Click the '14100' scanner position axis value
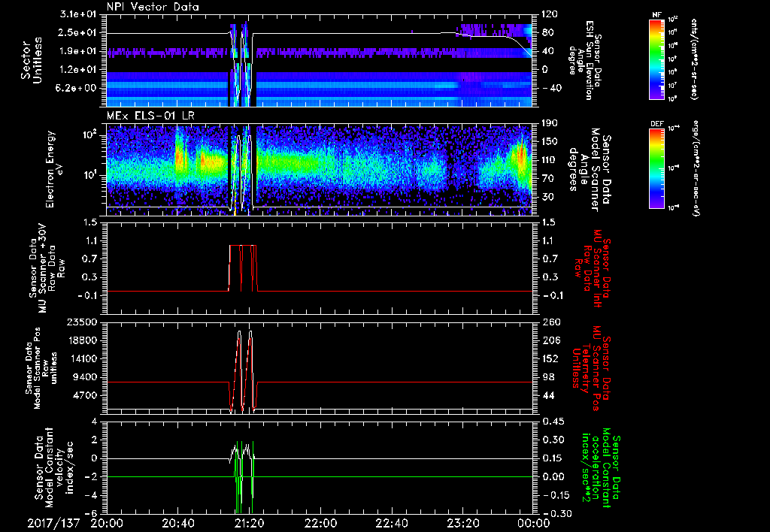The height and width of the screenshot is (532, 770). 83,358
